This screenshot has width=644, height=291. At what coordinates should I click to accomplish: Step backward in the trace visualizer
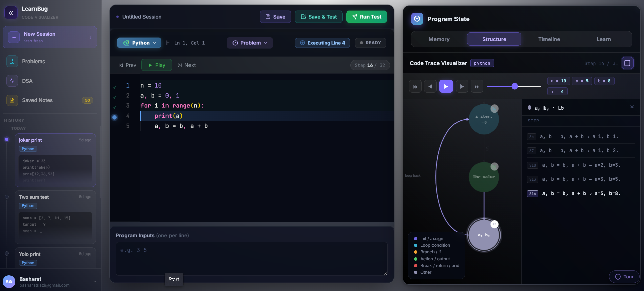(x=430, y=87)
